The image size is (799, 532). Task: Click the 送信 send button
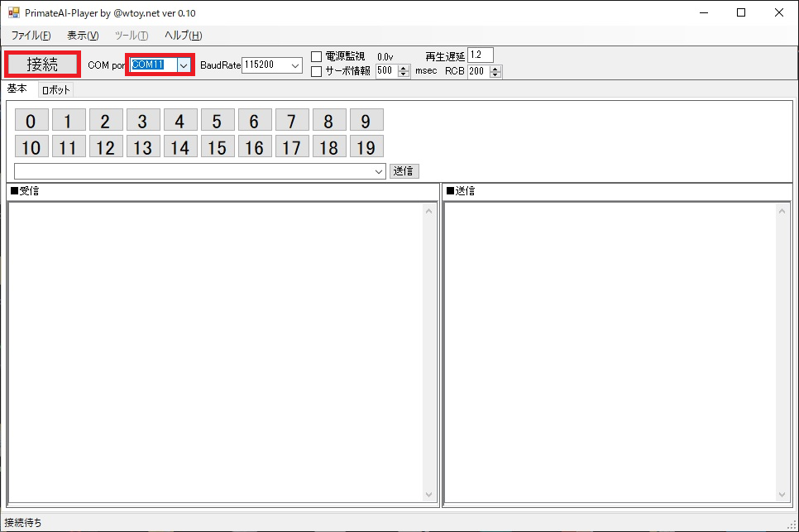click(404, 171)
